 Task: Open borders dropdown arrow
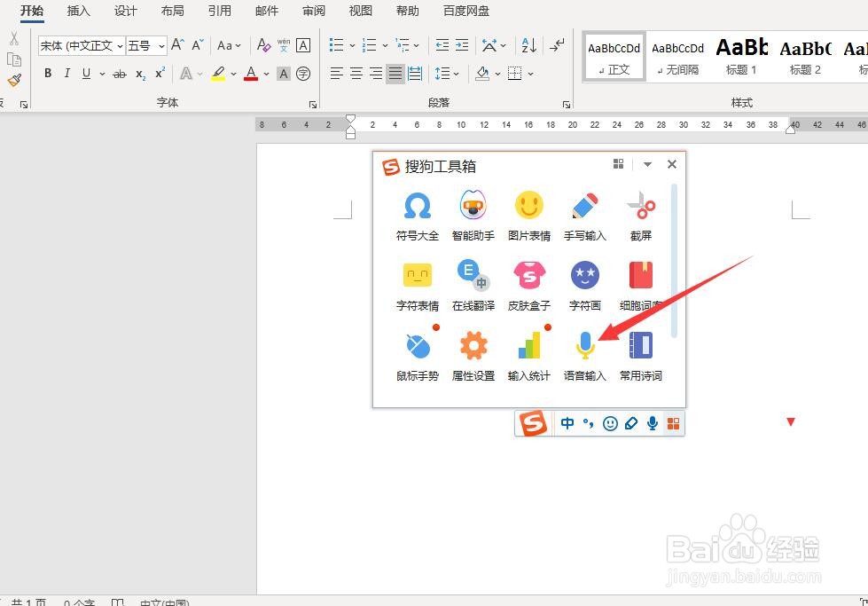530,74
